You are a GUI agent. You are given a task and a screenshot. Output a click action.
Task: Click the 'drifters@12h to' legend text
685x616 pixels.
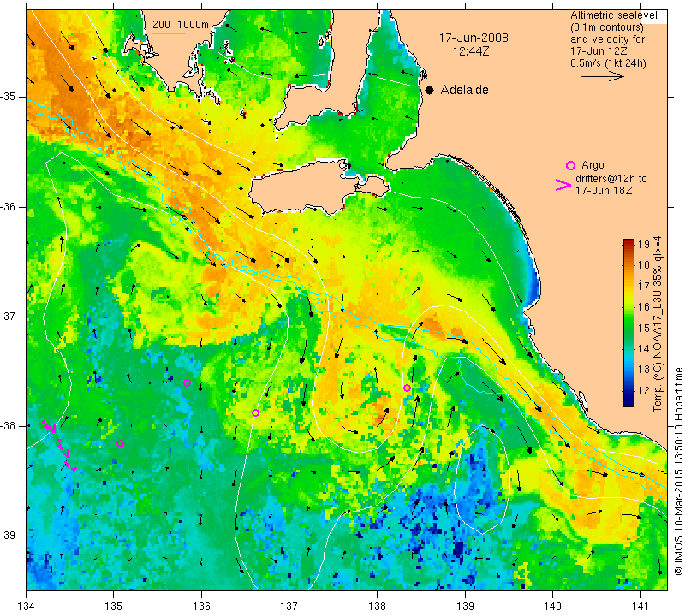pyautogui.click(x=611, y=179)
